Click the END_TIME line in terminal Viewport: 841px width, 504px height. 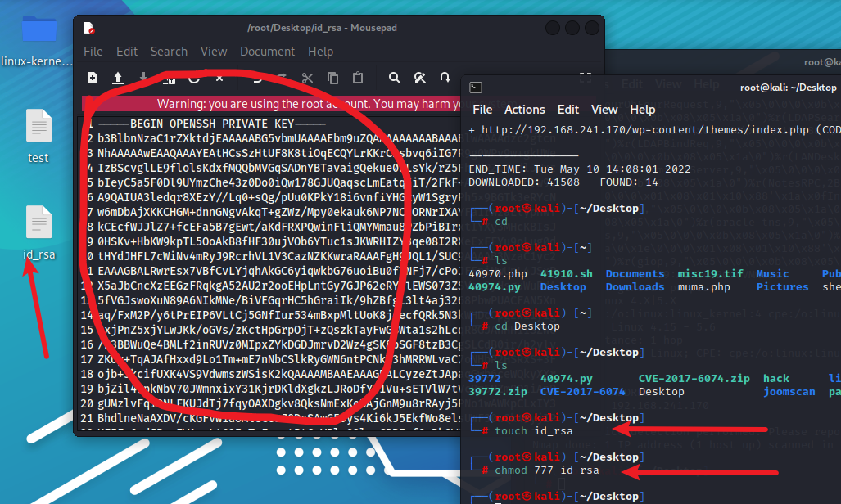coord(579,169)
